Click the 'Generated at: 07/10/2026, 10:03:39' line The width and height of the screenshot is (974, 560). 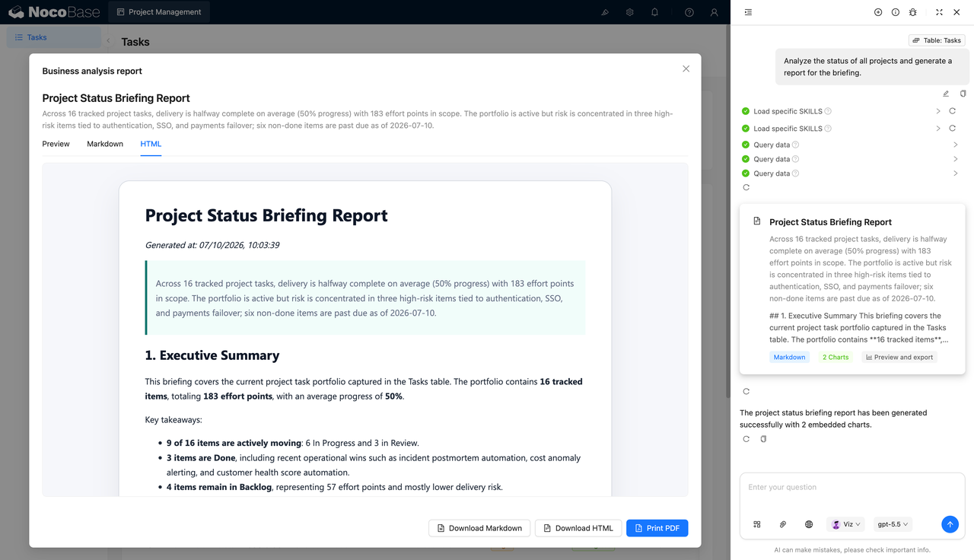click(212, 245)
